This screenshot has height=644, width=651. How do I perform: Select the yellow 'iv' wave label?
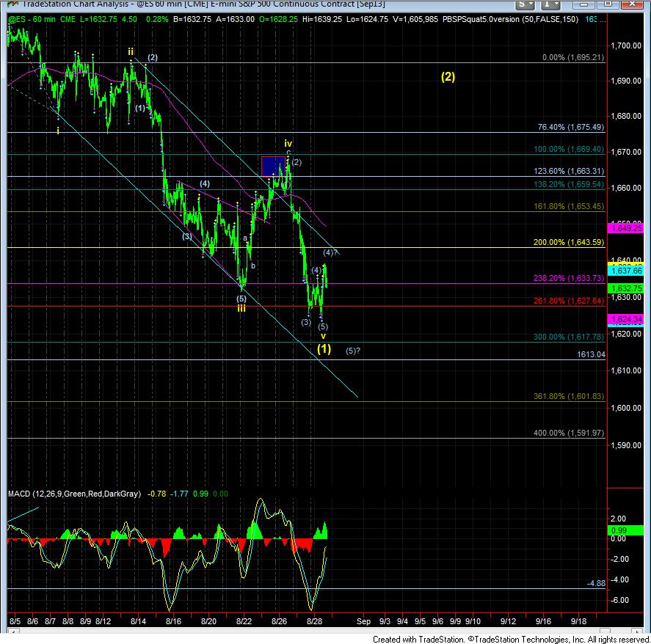[288, 144]
